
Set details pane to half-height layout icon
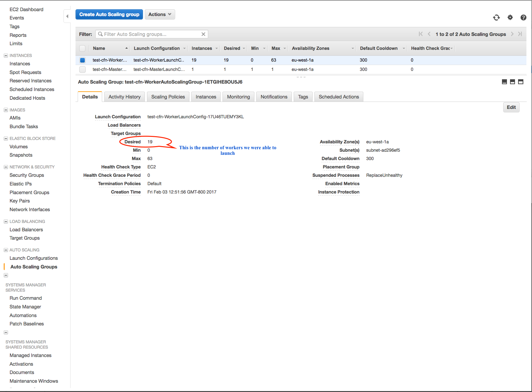click(513, 82)
